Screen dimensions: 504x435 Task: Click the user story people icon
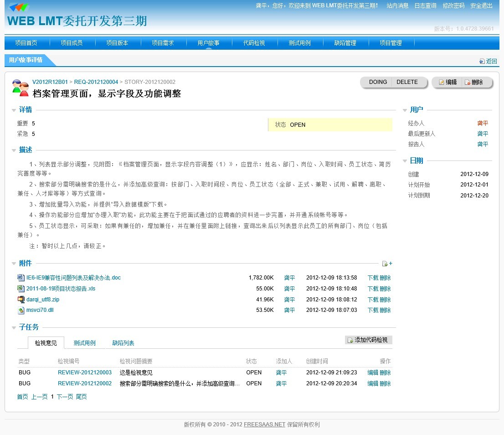pos(20,88)
